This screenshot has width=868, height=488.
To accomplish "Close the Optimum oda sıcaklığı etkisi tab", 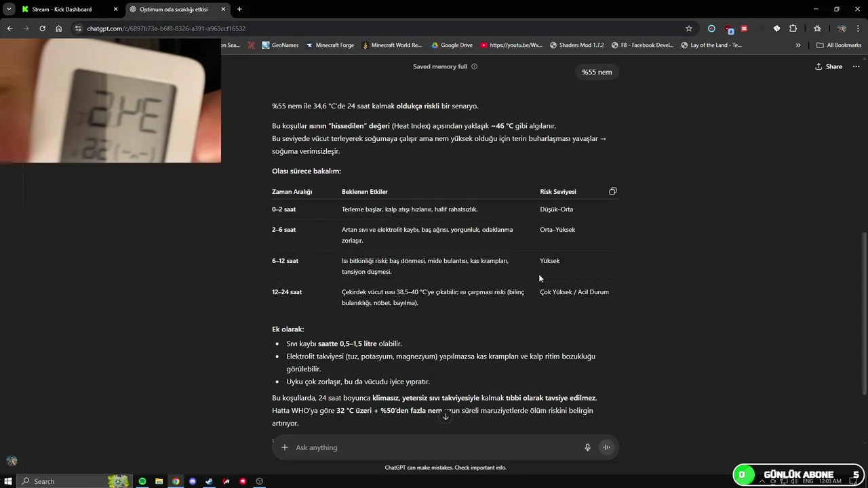I will tap(223, 9).
